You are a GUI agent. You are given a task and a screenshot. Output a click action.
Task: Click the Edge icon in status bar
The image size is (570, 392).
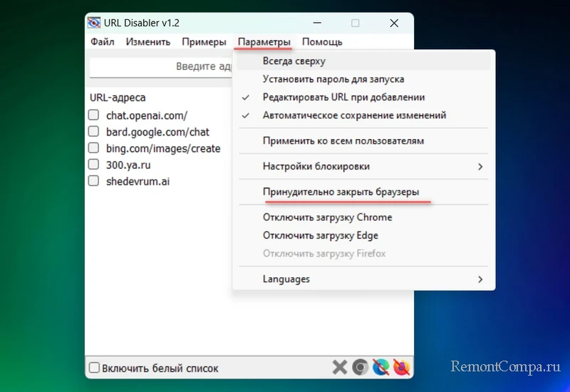pos(381,368)
